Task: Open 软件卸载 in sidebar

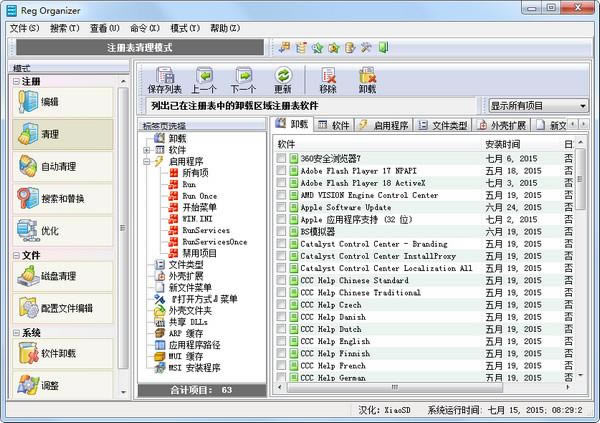Action: (63, 353)
